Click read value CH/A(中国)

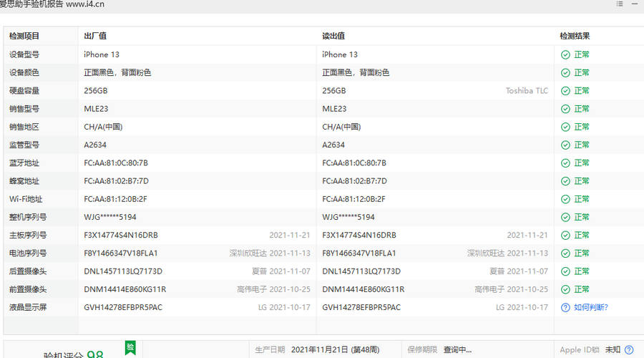click(341, 127)
